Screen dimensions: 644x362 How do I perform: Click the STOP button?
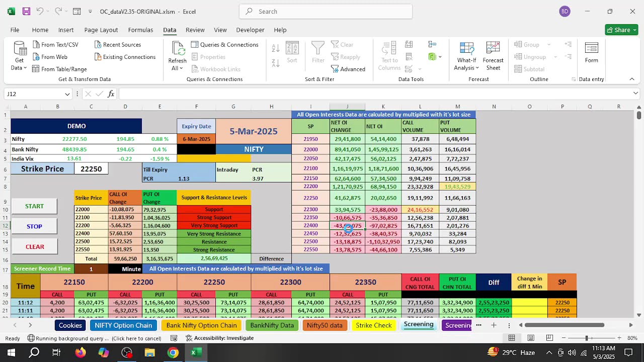(x=34, y=226)
